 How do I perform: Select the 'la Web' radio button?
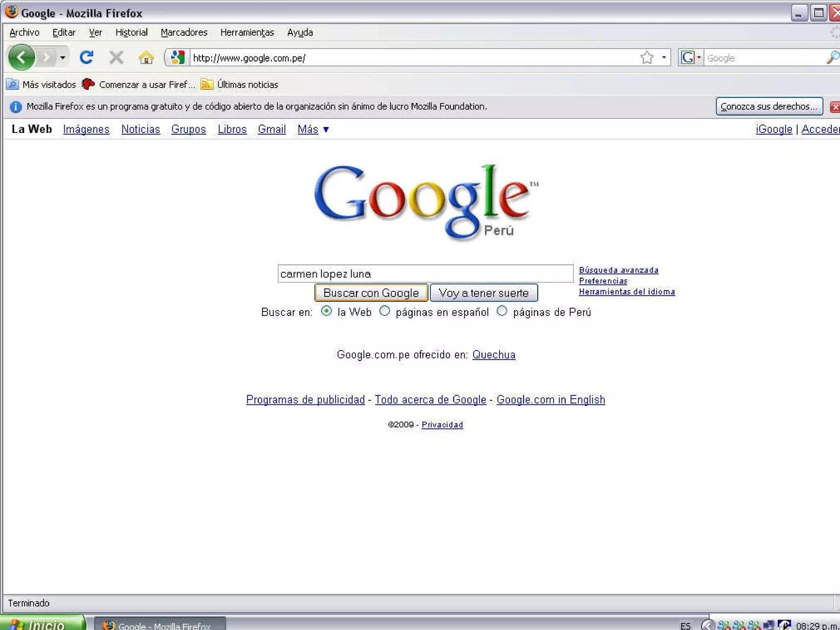[326, 311]
